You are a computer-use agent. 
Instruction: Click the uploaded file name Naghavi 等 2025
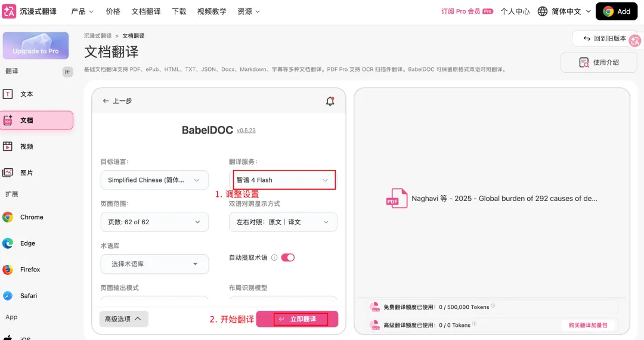click(x=504, y=199)
